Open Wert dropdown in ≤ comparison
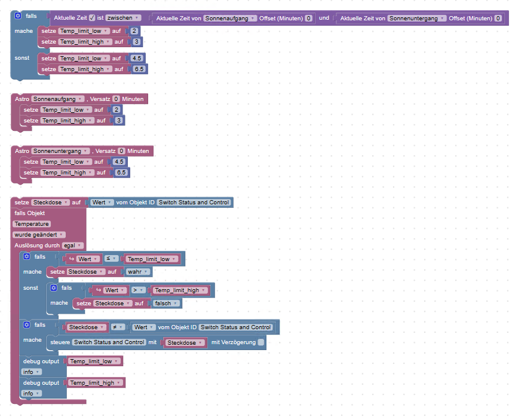 pyautogui.click(x=88, y=259)
